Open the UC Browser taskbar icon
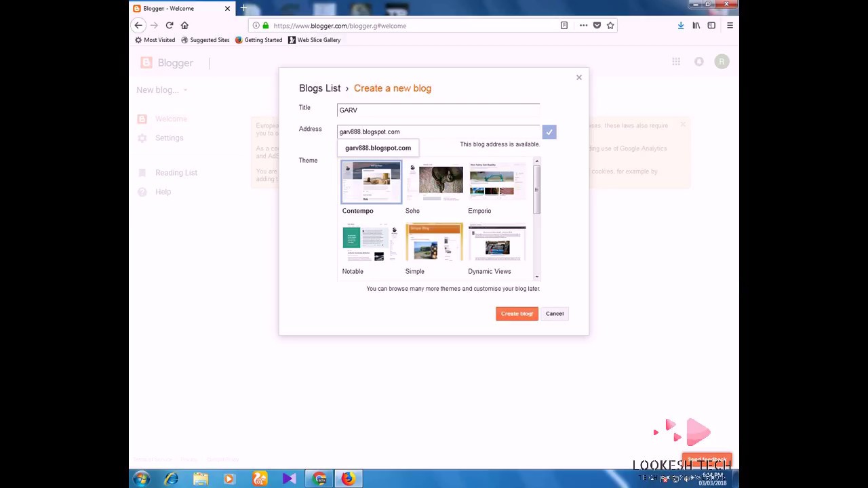868x488 pixels. point(260,479)
